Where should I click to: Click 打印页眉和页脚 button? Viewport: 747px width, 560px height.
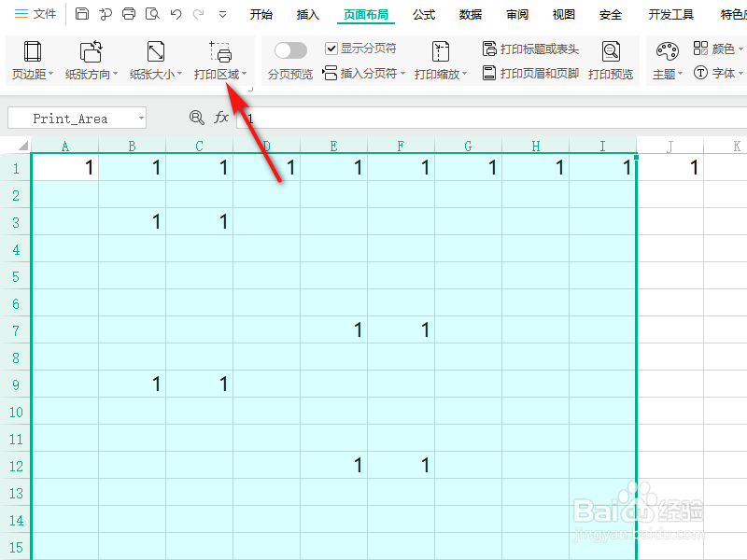[530, 74]
